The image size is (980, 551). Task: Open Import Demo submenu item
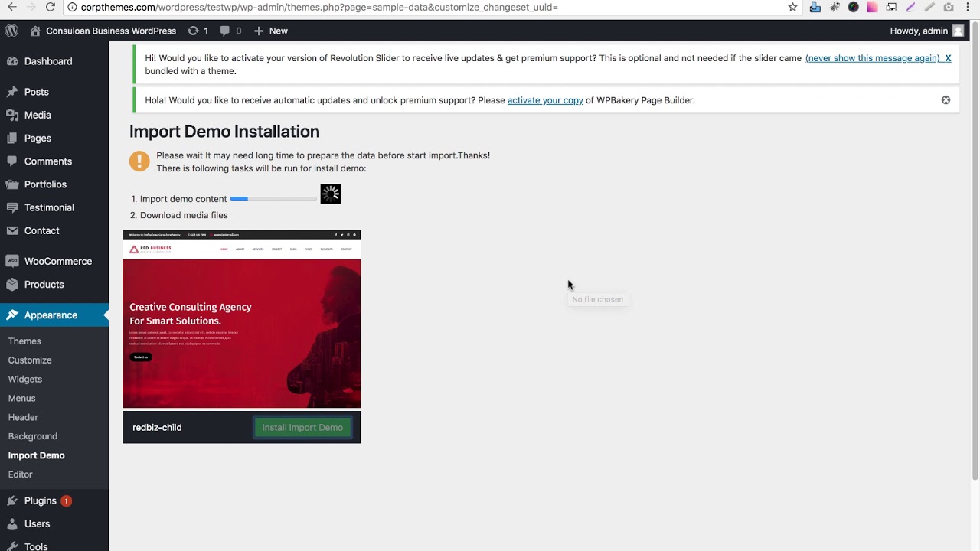pyautogui.click(x=36, y=455)
